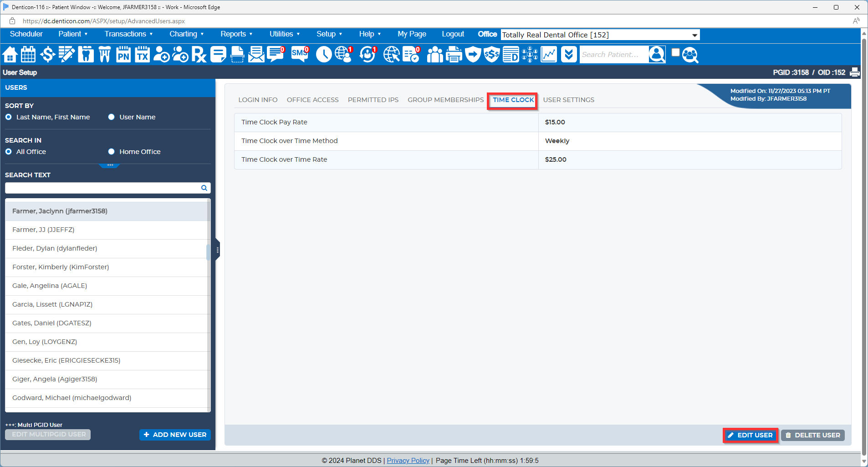
Task: Go to My Page
Action: [412, 34]
